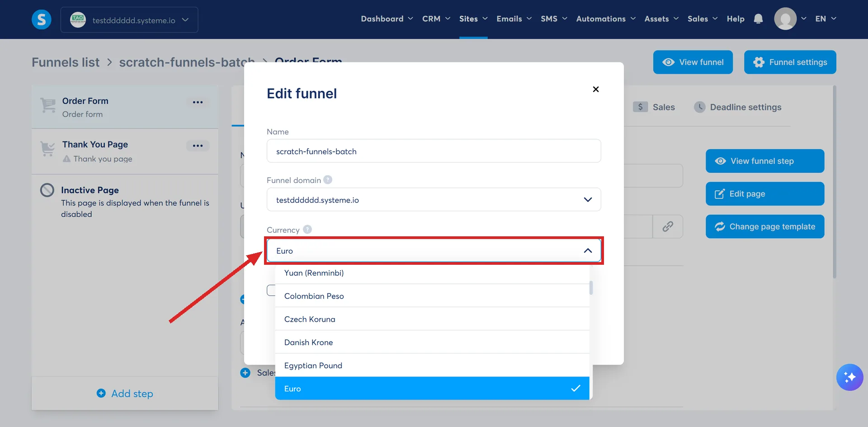Screen dimensions: 868x427
Task: Switch to the Sales stats tab
Action: click(654, 107)
